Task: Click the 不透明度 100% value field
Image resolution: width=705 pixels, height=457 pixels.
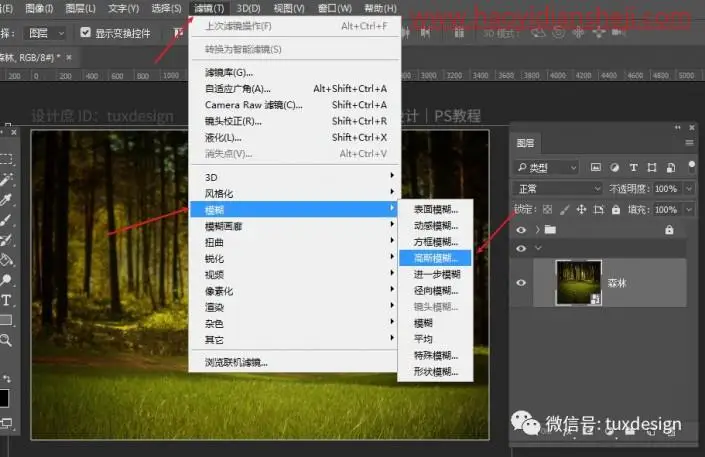Action: coord(666,188)
